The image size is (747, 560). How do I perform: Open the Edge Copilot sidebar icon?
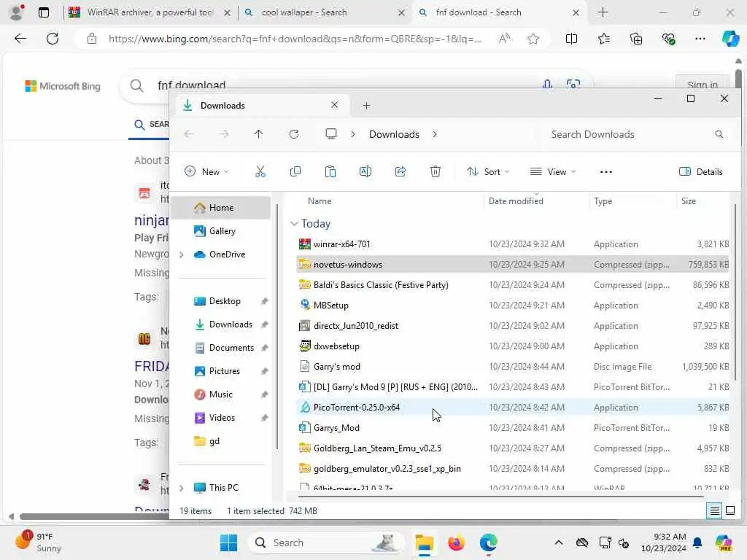(729, 39)
